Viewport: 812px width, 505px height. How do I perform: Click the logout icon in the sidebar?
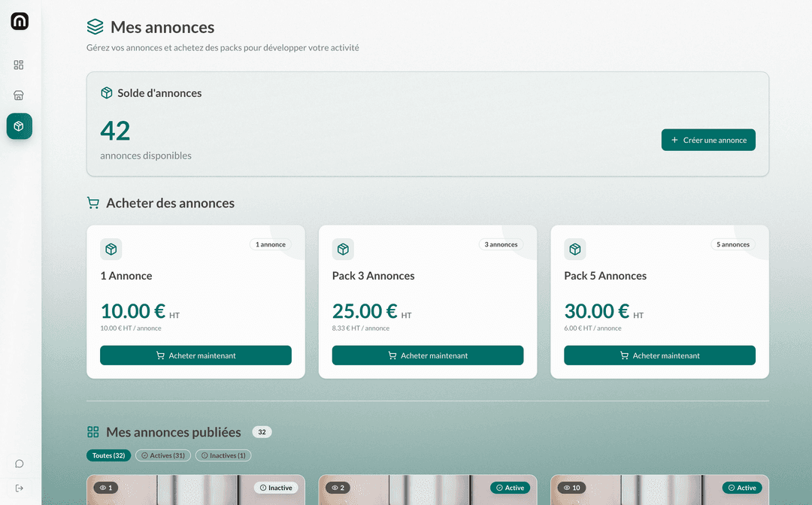tap(20, 488)
